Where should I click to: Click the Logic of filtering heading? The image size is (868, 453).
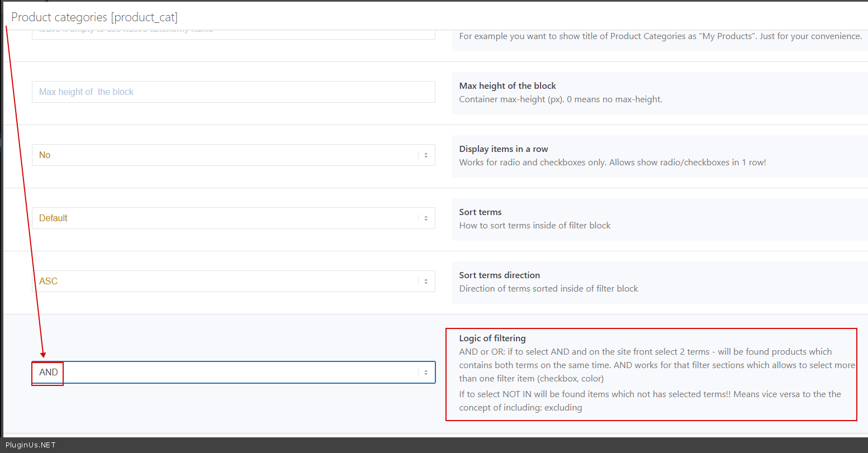492,338
